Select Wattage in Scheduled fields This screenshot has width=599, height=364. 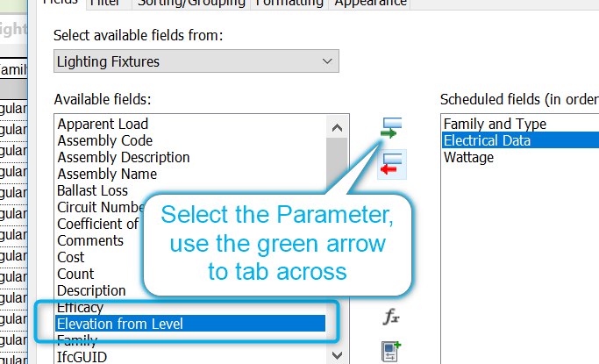pyautogui.click(x=468, y=157)
